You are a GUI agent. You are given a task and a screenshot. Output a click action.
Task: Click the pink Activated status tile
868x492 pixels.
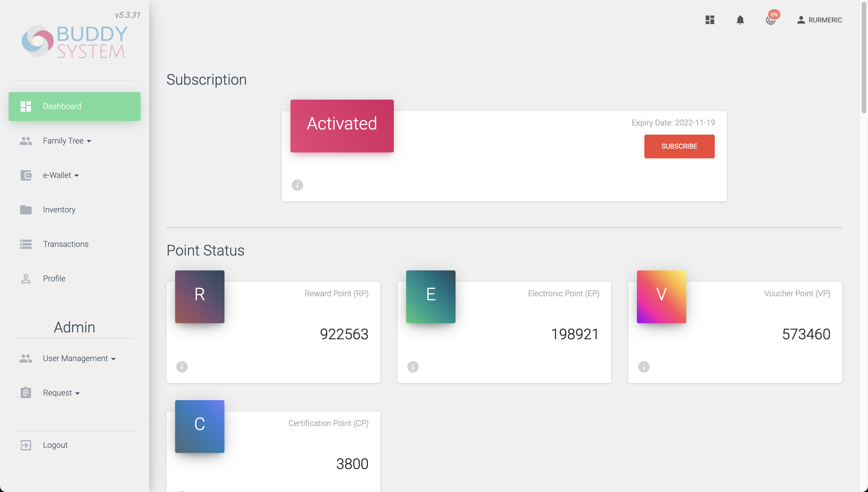tap(342, 126)
